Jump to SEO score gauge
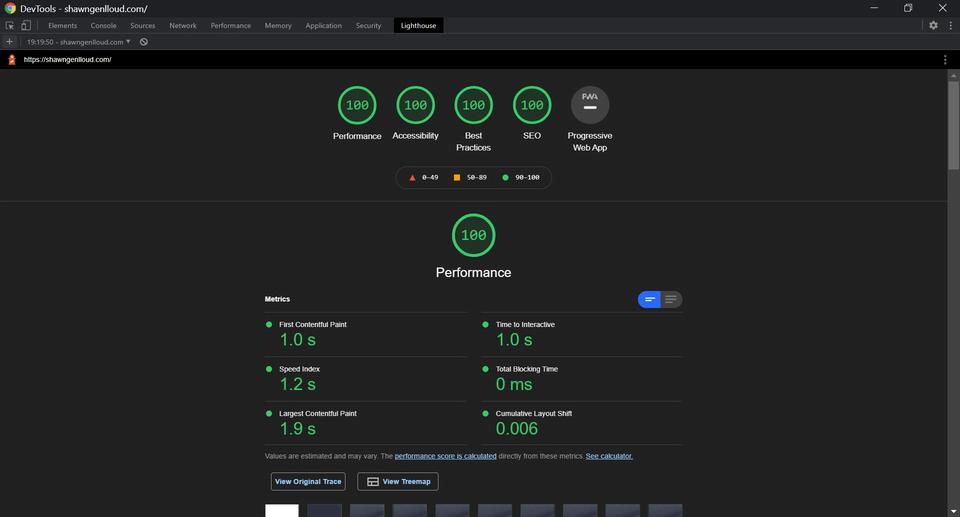This screenshot has height=517, width=960. coord(531,105)
